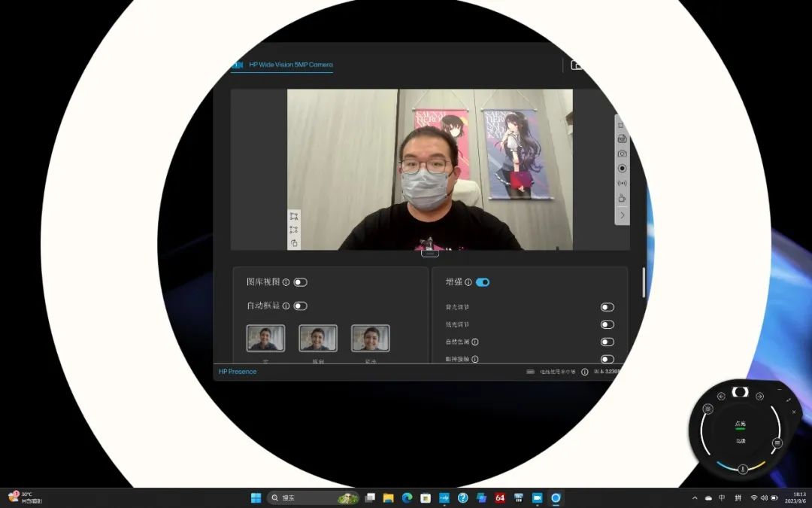Open the Windows Start menu
This screenshot has height=508, width=812.
pyautogui.click(x=256, y=497)
